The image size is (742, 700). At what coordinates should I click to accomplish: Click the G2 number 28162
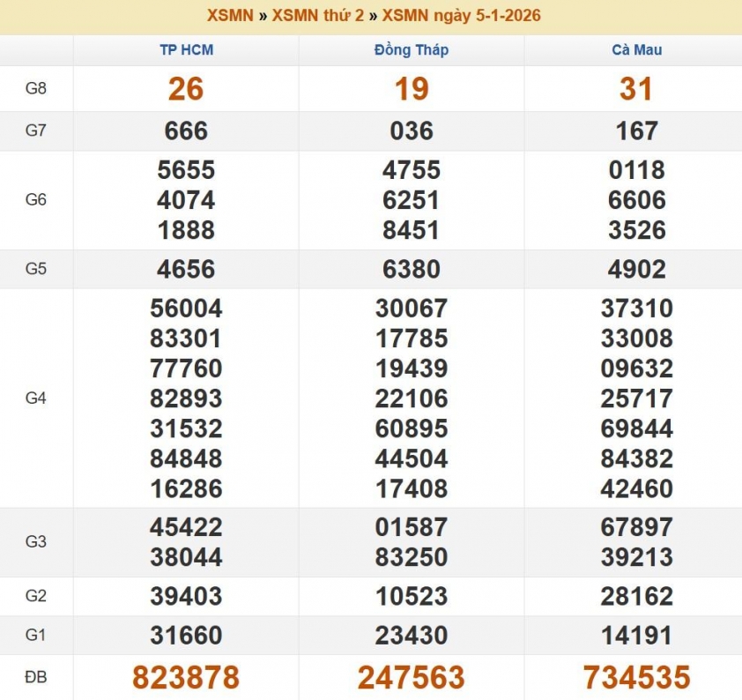636,597
